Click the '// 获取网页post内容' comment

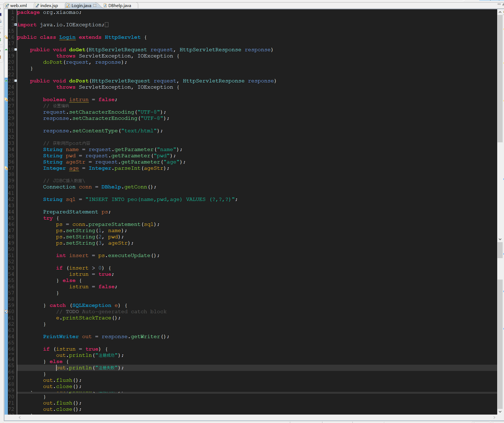67,143
